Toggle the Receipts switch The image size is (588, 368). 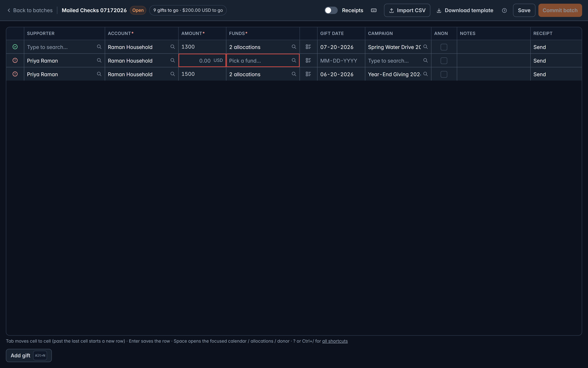point(331,10)
